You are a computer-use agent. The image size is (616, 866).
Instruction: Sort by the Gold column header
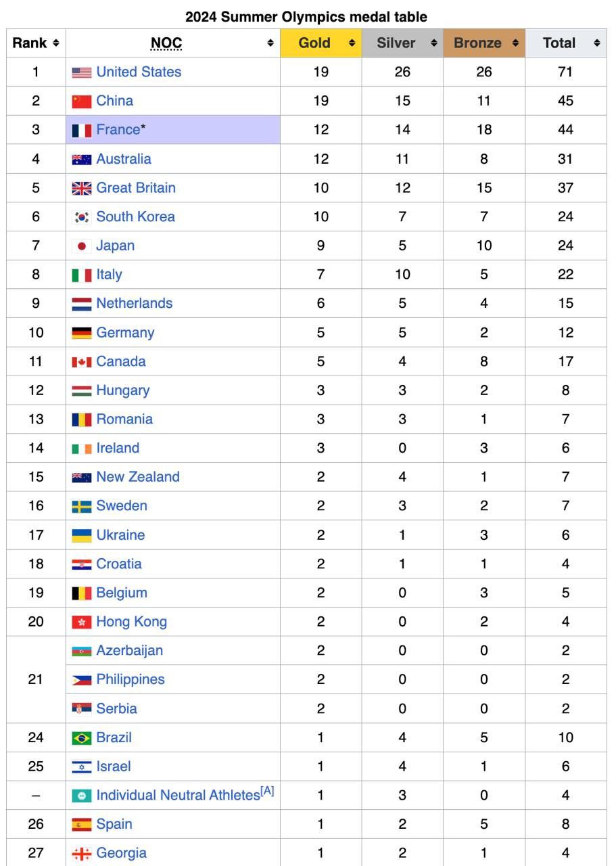[314, 43]
